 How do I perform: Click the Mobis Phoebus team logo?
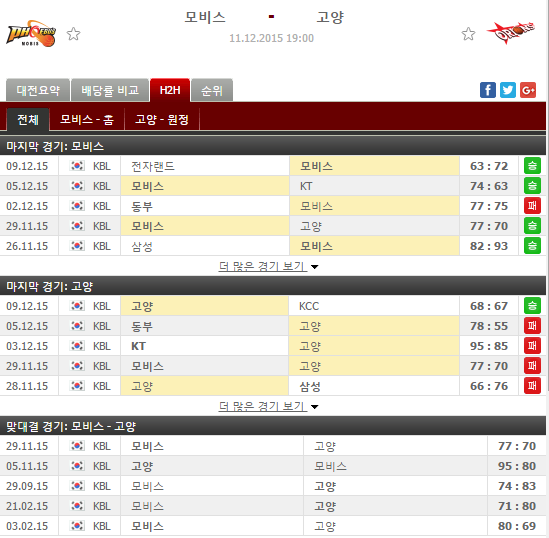(x=31, y=34)
